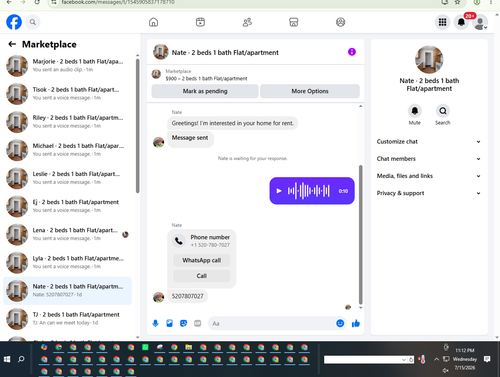This screenshot has width=500, height=377.
Task: Bookmark page with star icon
Action: pos(458,2)
